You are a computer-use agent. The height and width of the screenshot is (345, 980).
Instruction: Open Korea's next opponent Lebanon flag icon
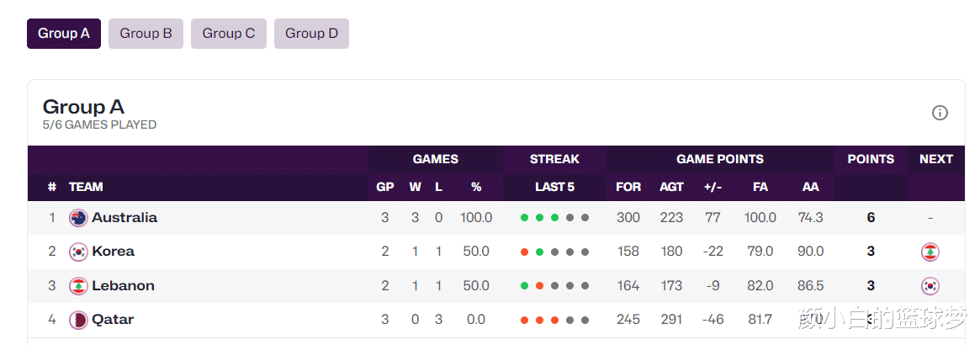click(x=930, y=252)
